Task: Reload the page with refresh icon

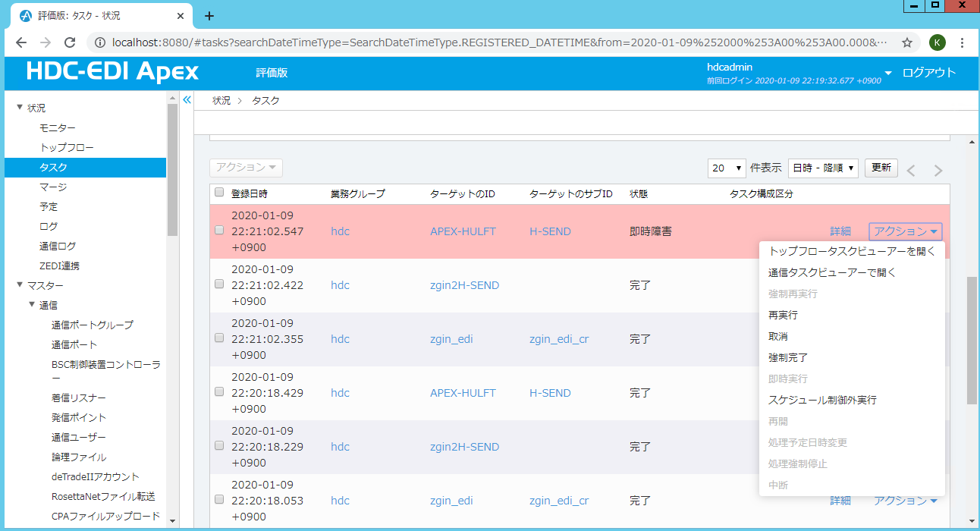Action: coord(70,42)
